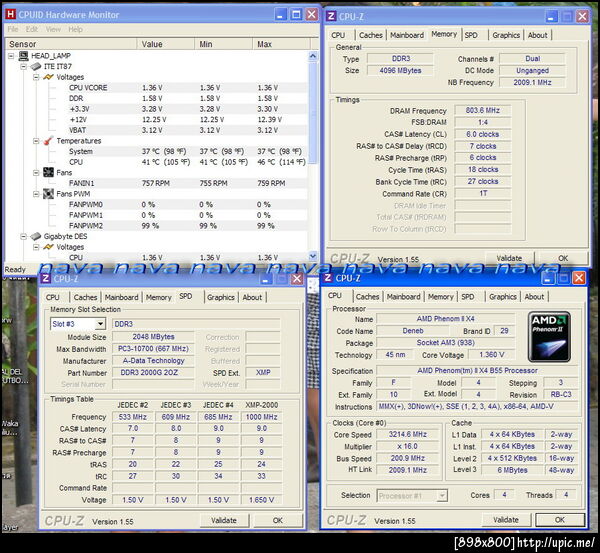Collapse the ITE IT87 tree node
The height and width of the screenshot is (553, 600).
click(23, 67)
